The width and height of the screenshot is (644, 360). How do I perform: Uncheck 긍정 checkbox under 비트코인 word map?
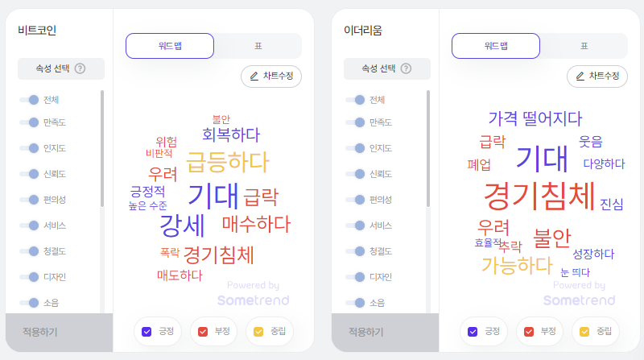pyautogui.click(x=147, y=332)
